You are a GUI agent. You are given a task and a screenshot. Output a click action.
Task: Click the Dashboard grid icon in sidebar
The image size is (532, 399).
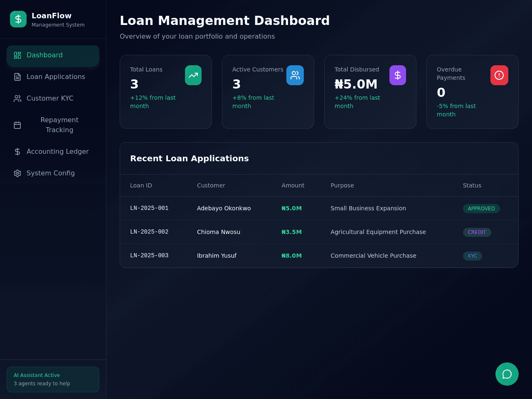[x=17, y=55]
